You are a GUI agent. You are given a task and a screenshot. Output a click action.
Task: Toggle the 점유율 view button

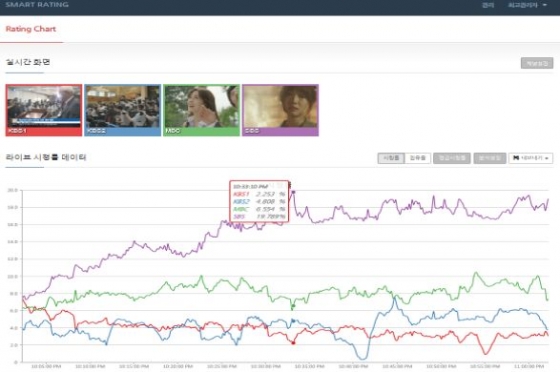click(418, 158)
